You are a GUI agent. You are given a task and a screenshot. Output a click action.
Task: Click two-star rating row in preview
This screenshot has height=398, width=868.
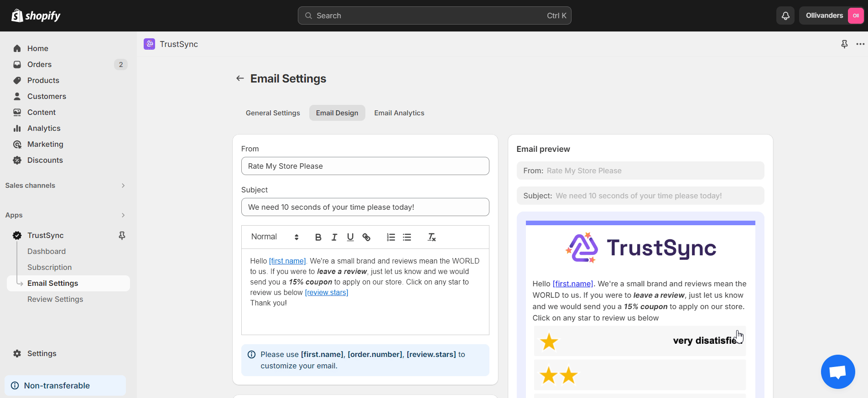point(639,375)
